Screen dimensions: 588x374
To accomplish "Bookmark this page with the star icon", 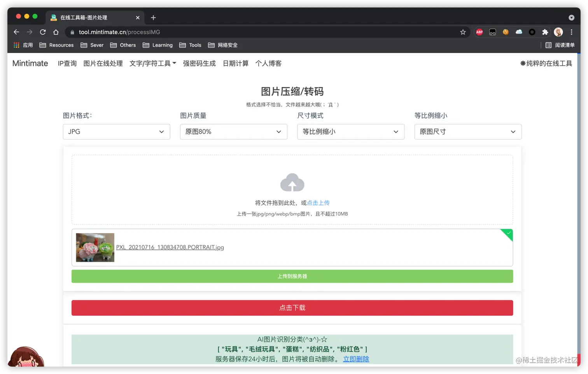I will click(463, 32).
